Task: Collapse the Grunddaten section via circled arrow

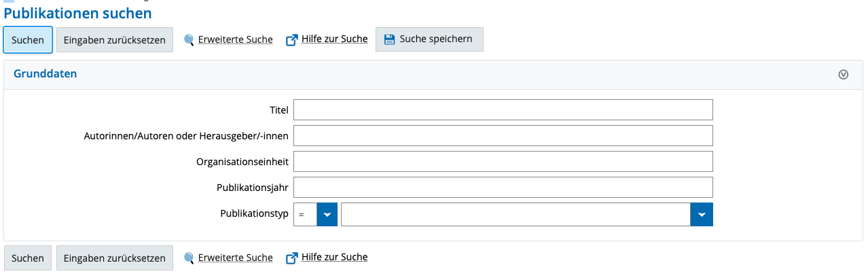Action: (844, 74)
